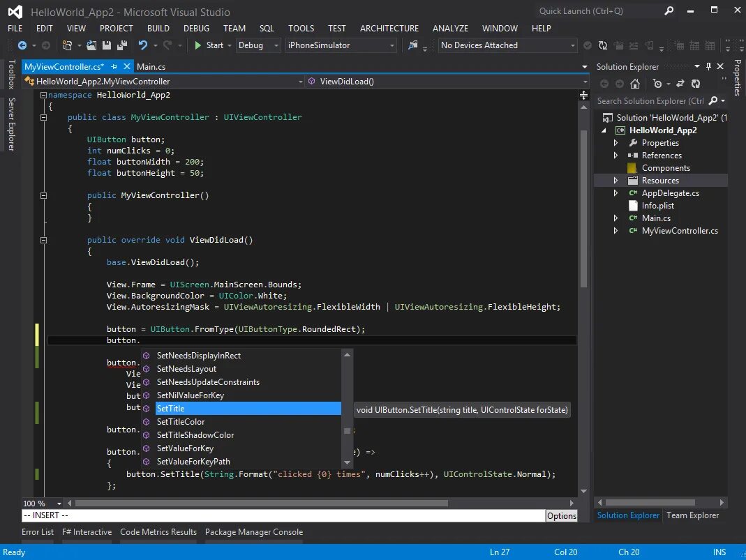Image resolution: width=746 pixels, height=560 pixels.
Task: Close the MyViewController.cs tab
Action: [x=126, y=66]
